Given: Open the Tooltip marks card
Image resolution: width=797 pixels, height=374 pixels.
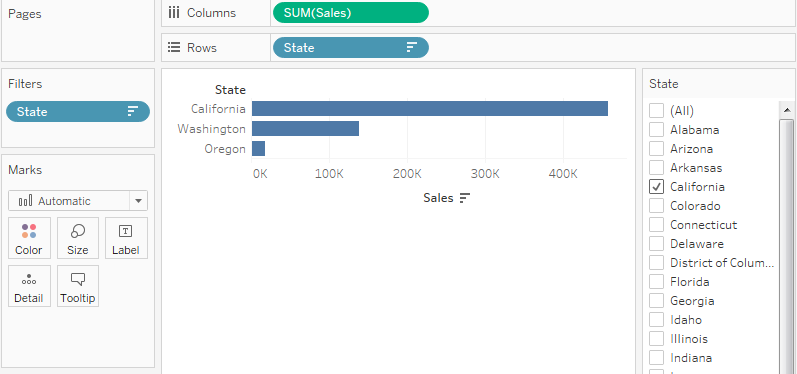Looking at the screenshot, I should 78,286.
